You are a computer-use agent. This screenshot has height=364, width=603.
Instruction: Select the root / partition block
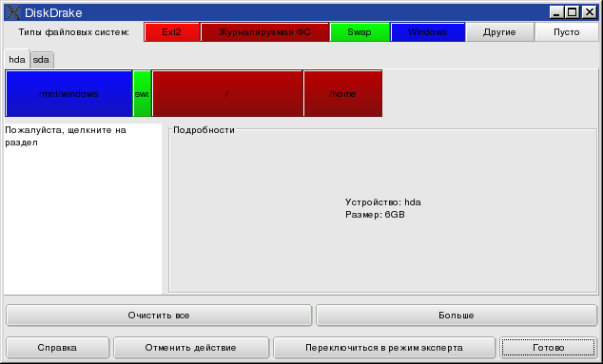[227, 93]
